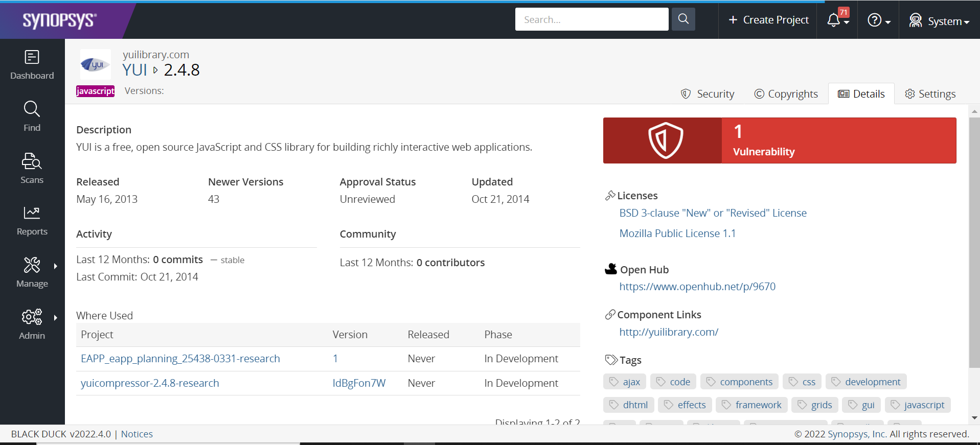Click the Synopsys logo
Viewport: 980px width, 445px height.
pos(60,20)
